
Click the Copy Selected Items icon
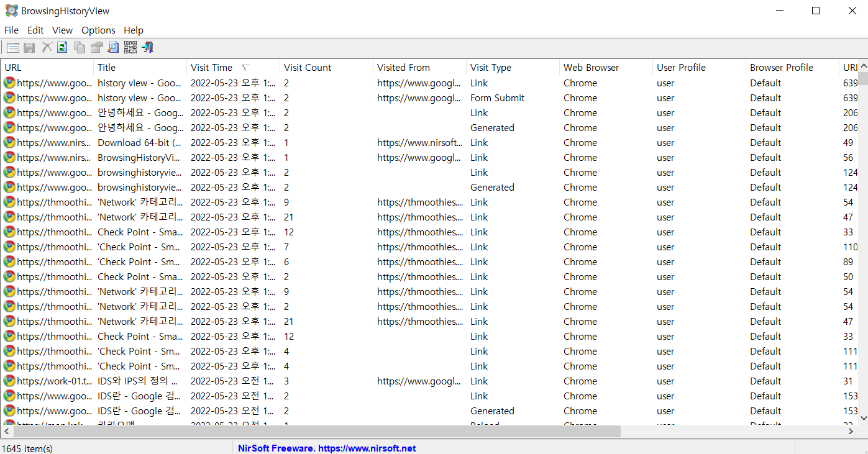click(x=80, y=47)
